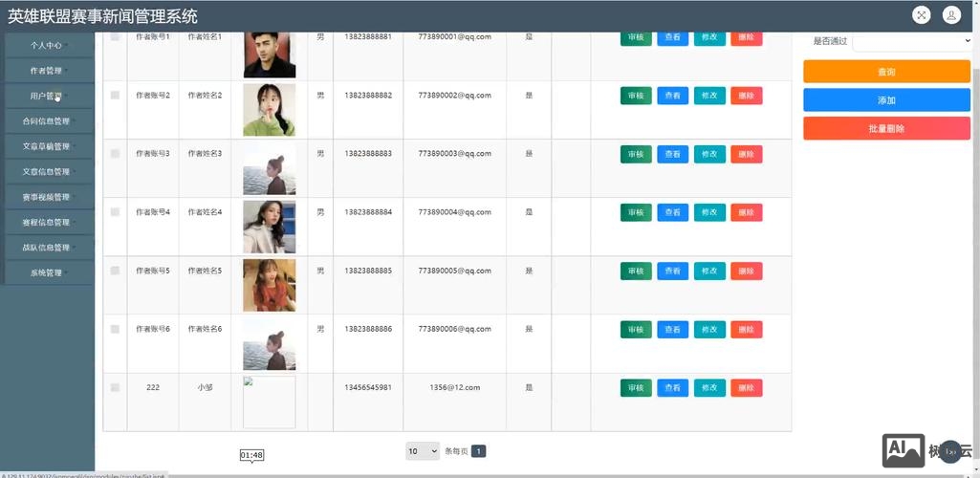Tick the checkbox for 作者账号2

[x=115, y=96]
